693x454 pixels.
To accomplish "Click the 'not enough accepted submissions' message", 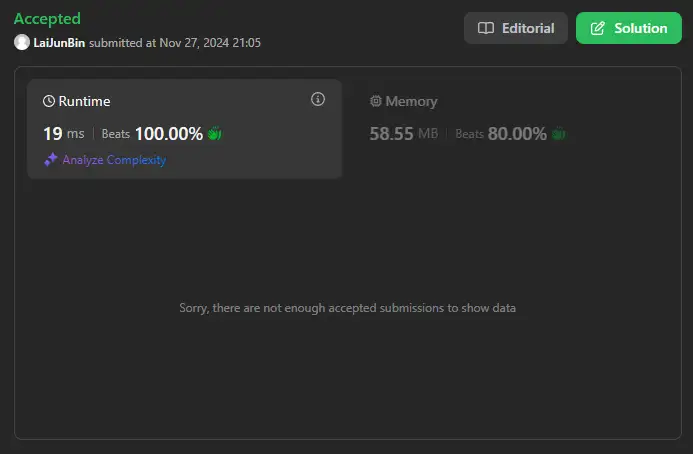I will (347, 308).
